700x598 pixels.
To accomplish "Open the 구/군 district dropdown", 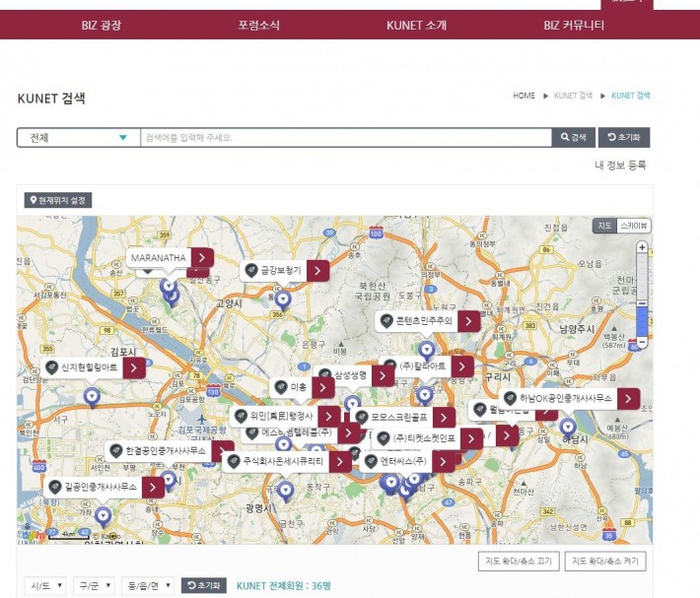I will point(94,586).
